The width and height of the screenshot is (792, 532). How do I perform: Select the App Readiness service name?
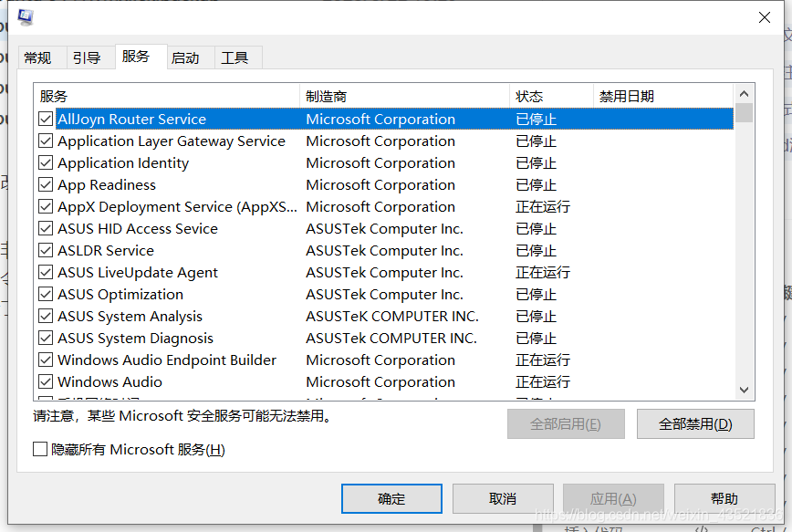[107, 185]
